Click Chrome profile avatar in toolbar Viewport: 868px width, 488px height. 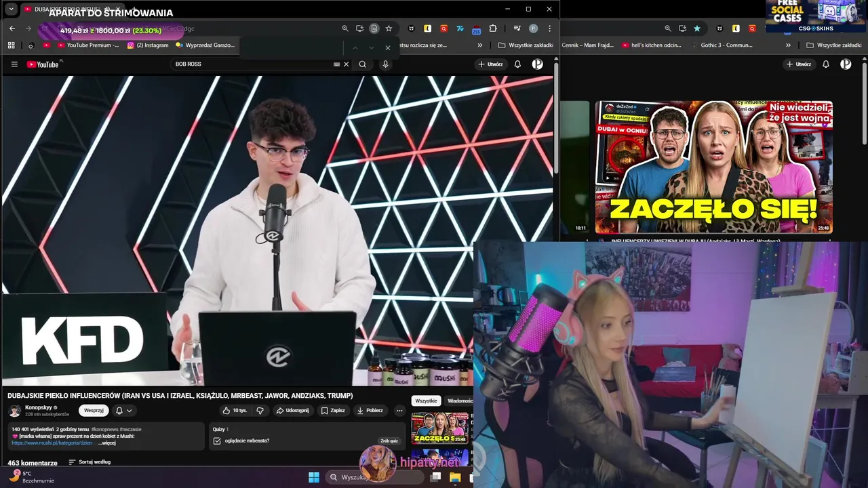534,28
